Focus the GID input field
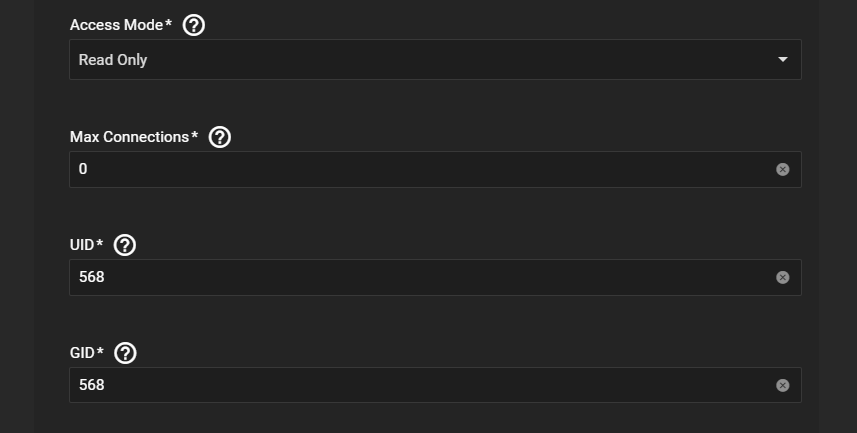Image resolution: width=857 pixels, height=433 pixels. coord(420,386)
